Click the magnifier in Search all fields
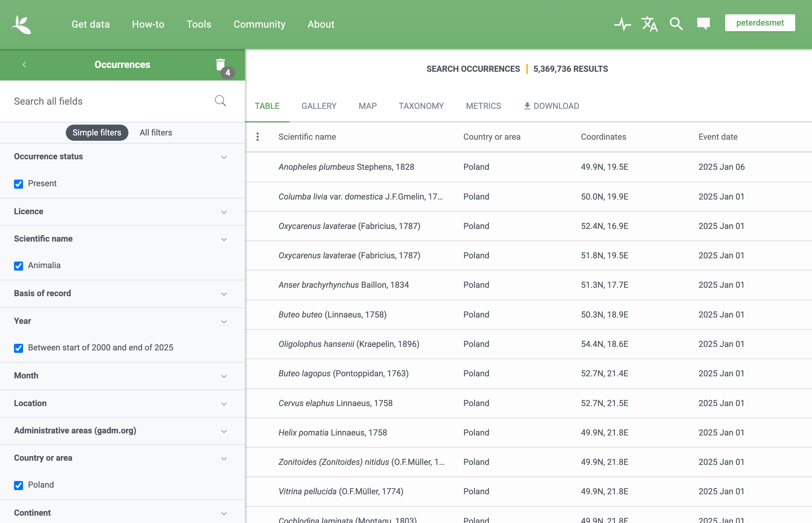Viewport: 812px width, 523px height. point(220,101)
